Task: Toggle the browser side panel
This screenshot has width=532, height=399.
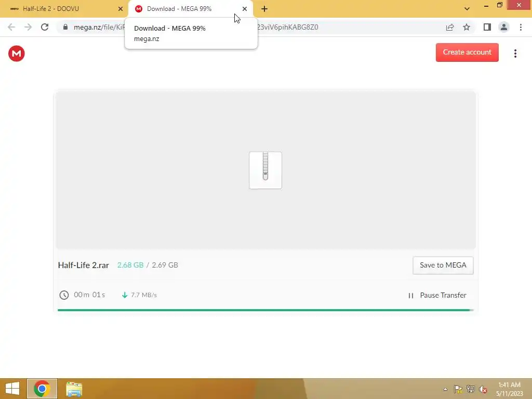Action: point(487,27)
